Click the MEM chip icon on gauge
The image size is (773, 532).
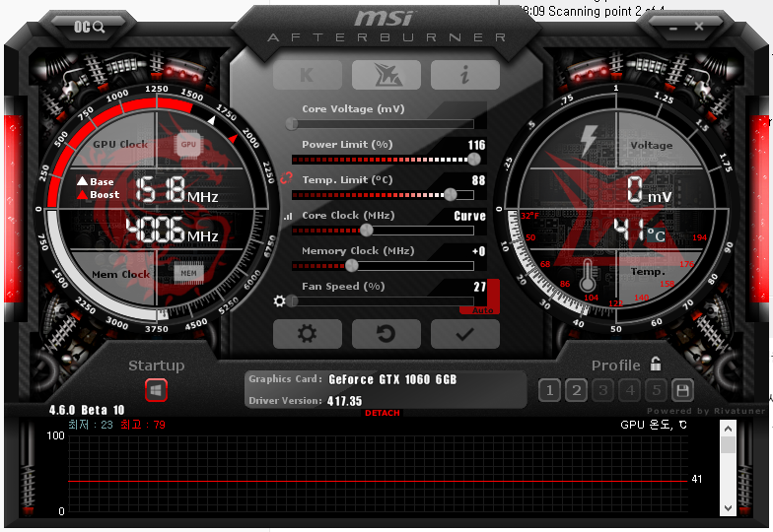(x=188, y=274)
